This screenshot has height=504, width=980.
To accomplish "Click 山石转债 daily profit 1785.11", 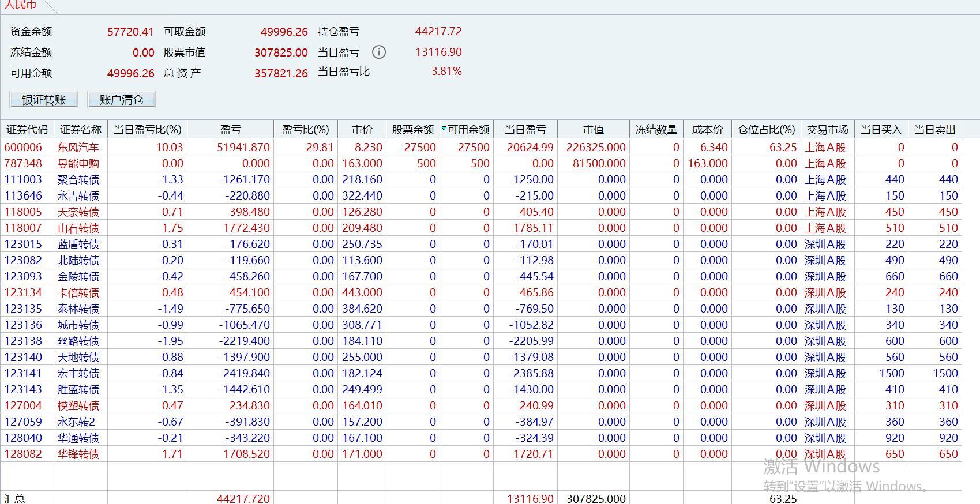I will click(534, 228).
